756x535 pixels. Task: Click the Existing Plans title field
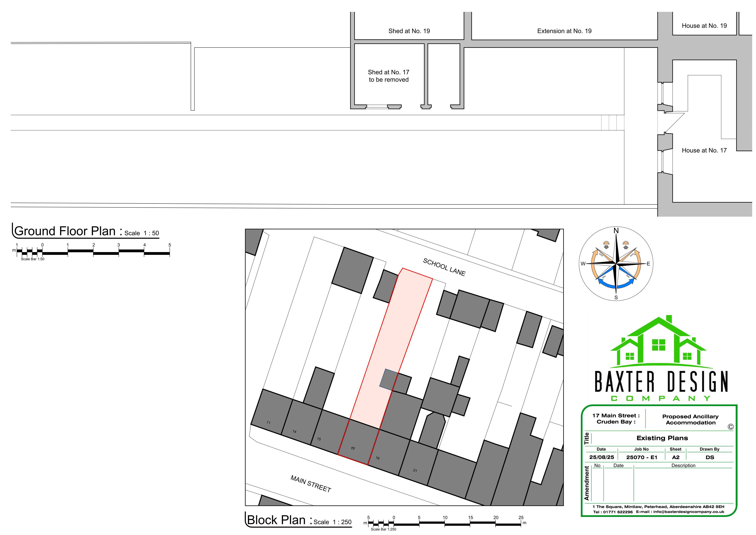[662, 438]
